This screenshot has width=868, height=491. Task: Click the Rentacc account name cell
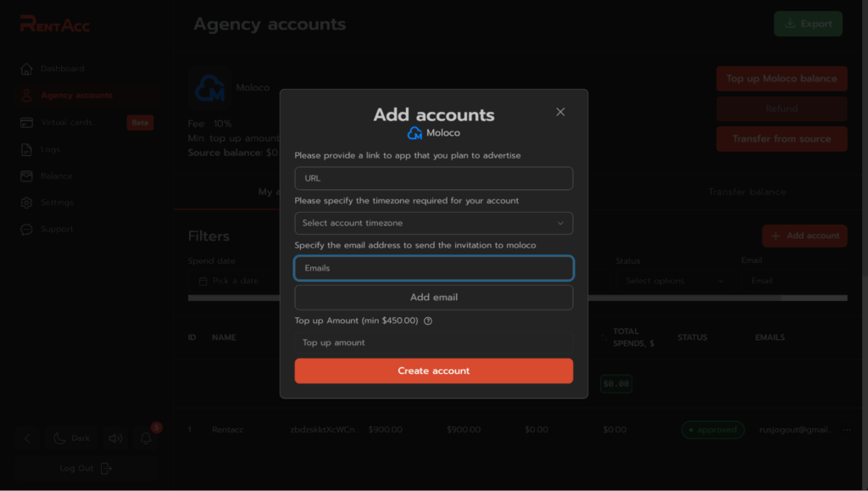227,430
